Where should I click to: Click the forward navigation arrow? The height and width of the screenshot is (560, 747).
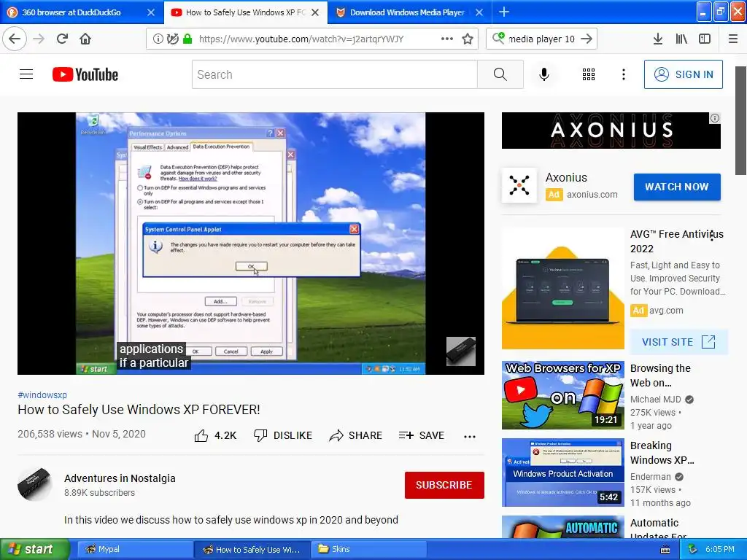coord(39,39)
